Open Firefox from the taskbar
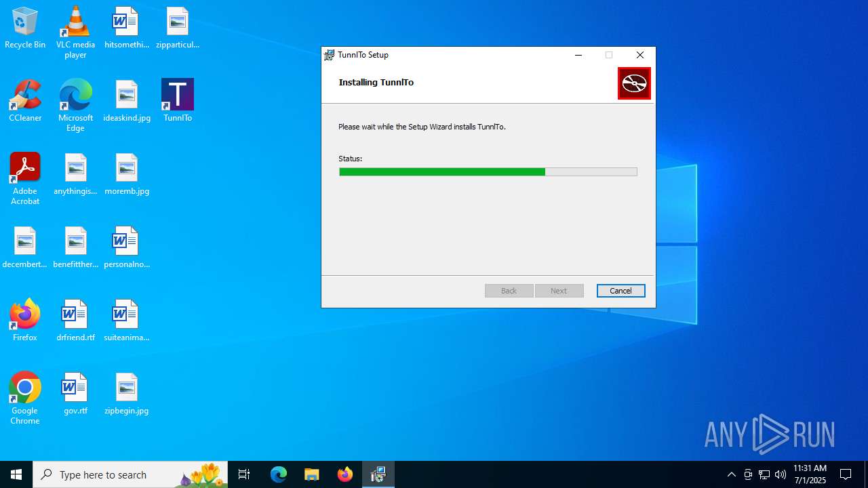 (x=344, y=474)
